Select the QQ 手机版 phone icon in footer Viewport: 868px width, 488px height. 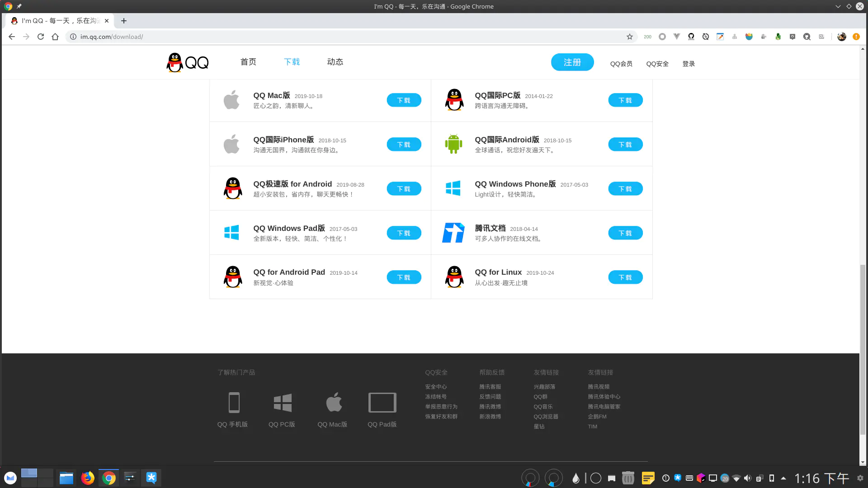click(233, 402)
